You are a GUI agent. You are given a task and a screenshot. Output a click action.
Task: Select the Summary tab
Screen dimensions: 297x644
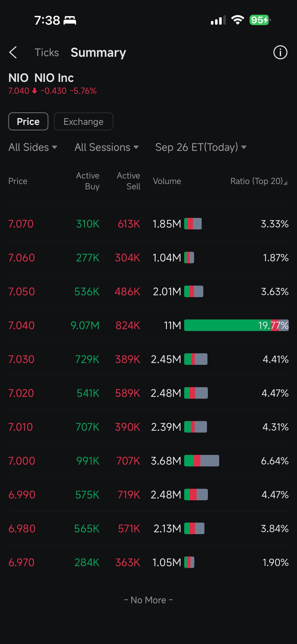(x=99, y=53)
